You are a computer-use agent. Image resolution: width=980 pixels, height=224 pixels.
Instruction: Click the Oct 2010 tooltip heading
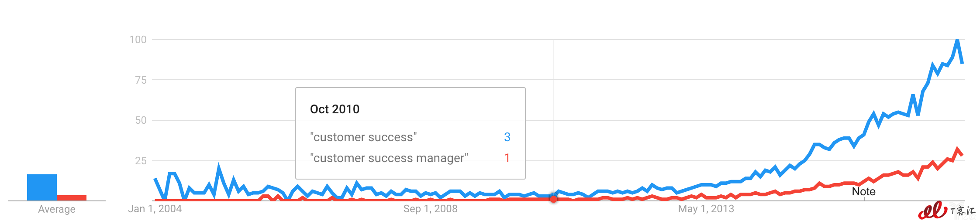(335, 109)
